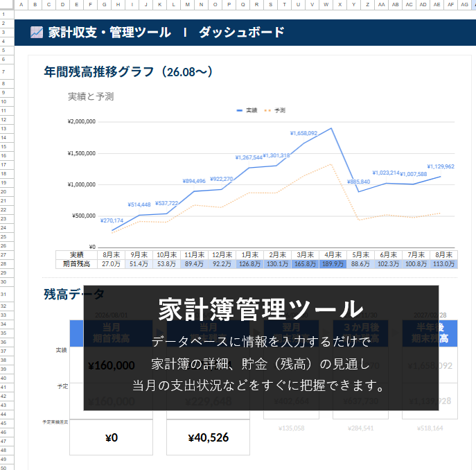Click the ¥2,000,000 axis label
The image size is (476, 470).
[x=81, y=121]
